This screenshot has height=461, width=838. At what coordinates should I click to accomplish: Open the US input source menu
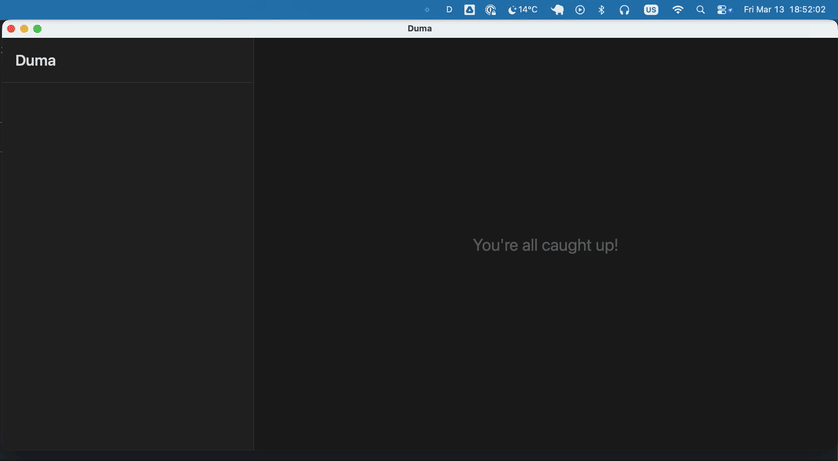[651, 10]
